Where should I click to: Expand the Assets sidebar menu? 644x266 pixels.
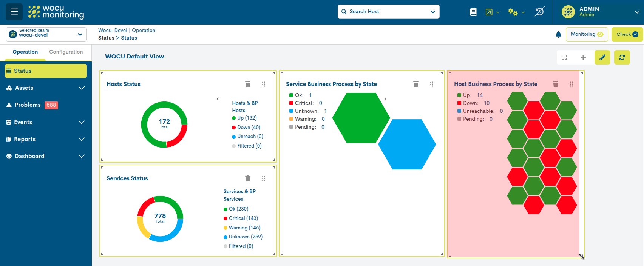coord(46,88)
